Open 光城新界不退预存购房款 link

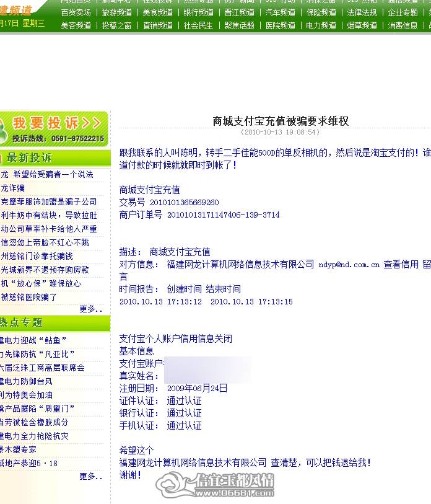pos(45,270)
